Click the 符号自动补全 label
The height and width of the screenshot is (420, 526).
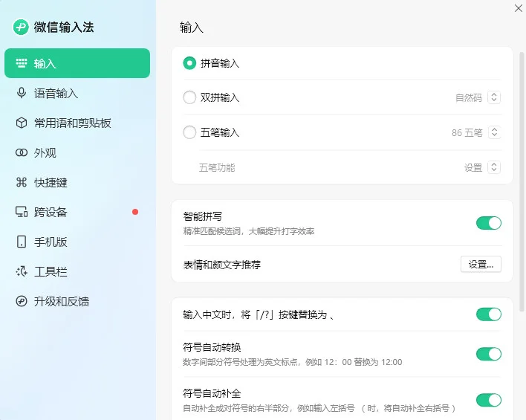point(212,393)
